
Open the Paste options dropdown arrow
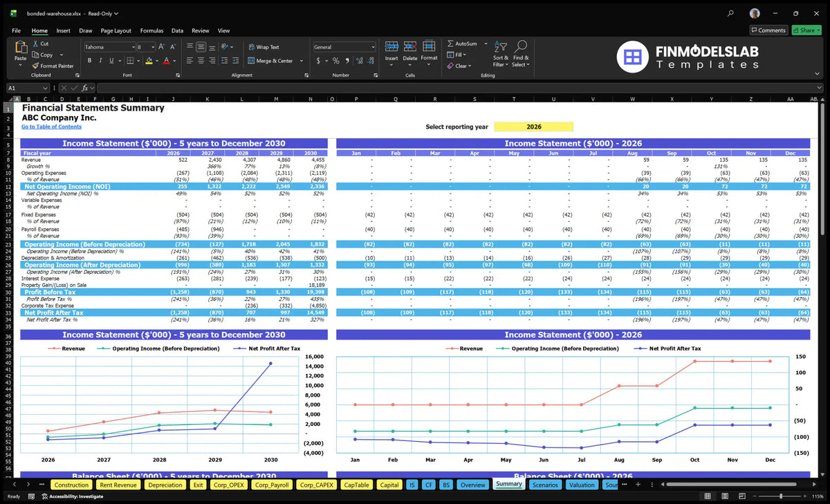click(x=20, y=66)
